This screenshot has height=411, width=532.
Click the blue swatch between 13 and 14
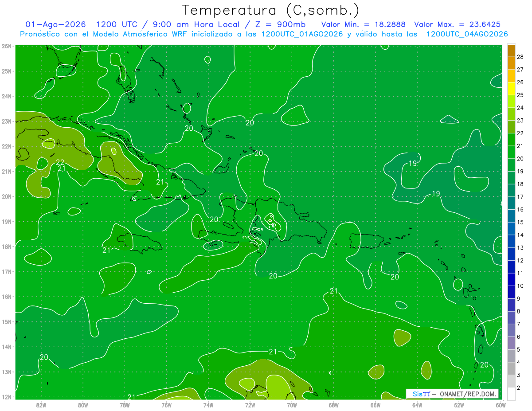pyautogui.click(x=511, y=242)
